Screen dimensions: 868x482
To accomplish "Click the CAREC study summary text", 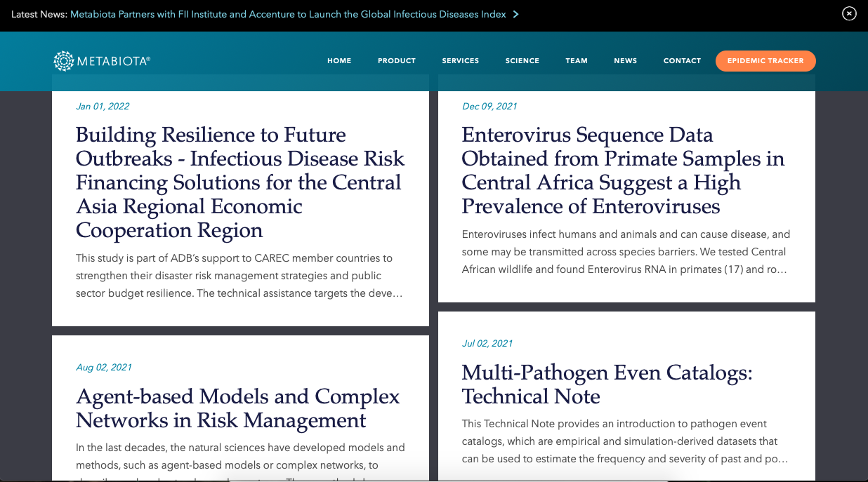I will (239, 276).
